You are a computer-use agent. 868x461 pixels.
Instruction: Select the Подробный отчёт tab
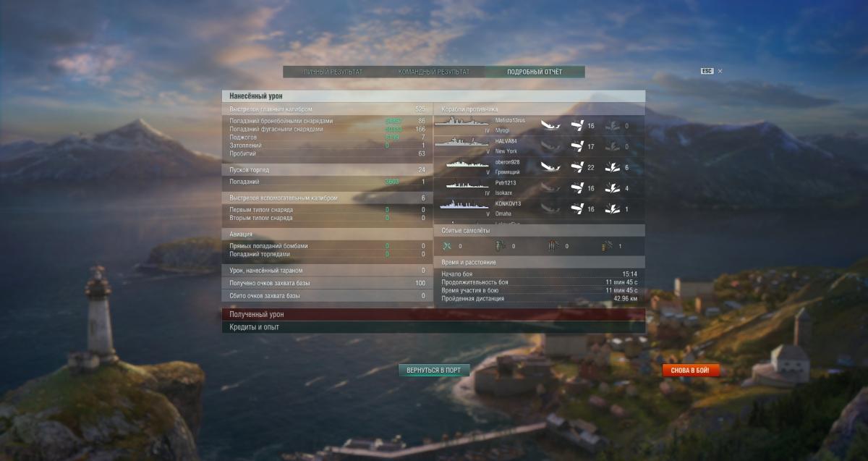pos(535,72)
